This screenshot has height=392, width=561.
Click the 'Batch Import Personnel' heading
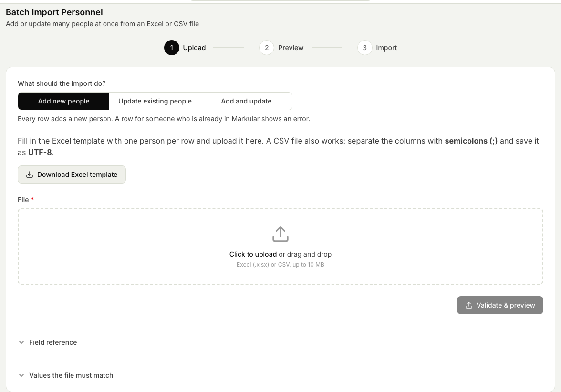point(54,12)
